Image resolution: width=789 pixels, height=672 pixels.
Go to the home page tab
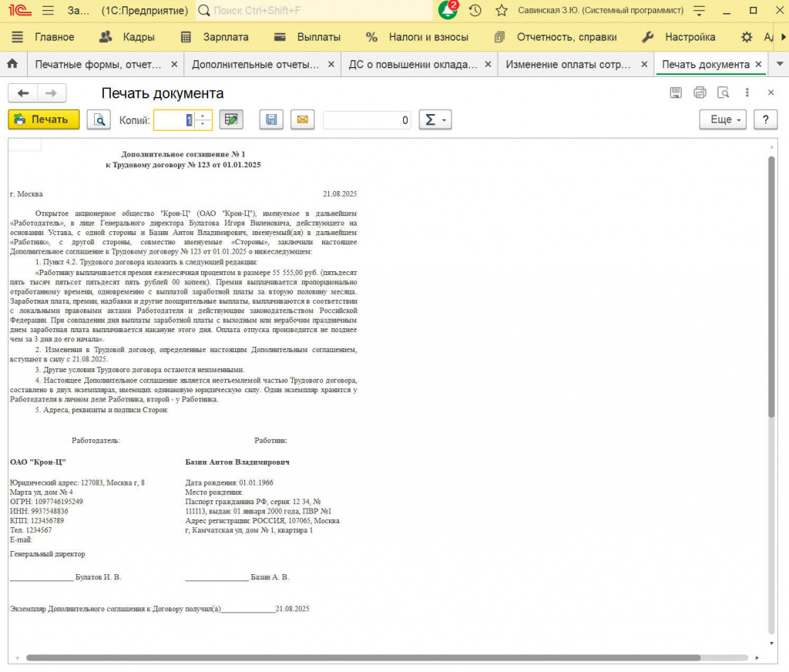[x=12, y=64]
